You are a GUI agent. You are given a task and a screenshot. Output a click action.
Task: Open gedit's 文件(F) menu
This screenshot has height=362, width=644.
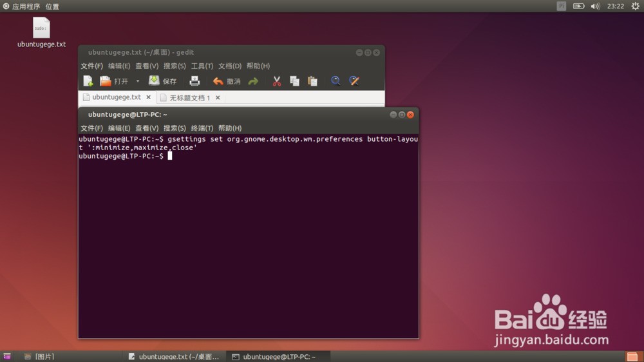click(x=91, y=66)
